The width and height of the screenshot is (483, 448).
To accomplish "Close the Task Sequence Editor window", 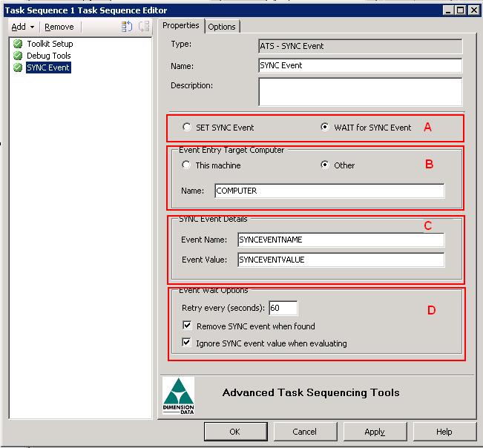I will click(474, 10).
